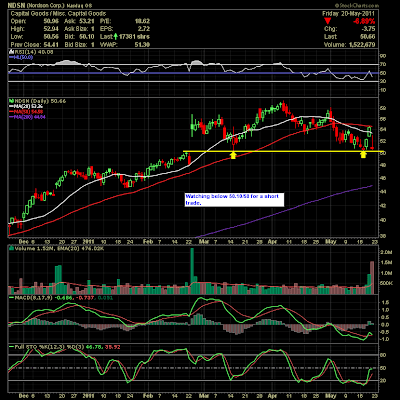This screenshot has width=400, height=400.
Task: Click the Chg value -3.75
Action: 368,29
